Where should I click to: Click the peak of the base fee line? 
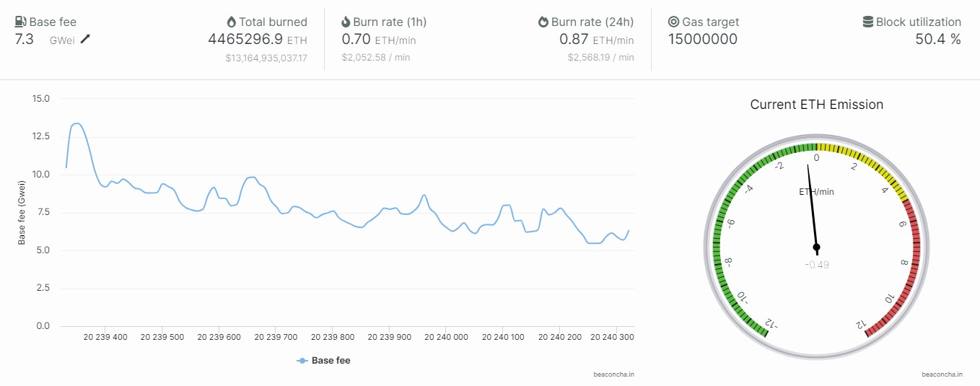[76, 123]
